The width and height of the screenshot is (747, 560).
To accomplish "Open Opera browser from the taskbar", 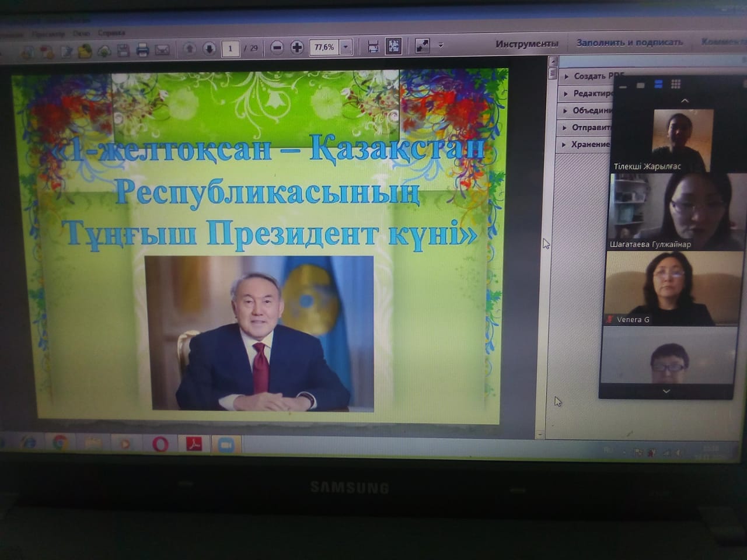I will click(x=160, y=444).
